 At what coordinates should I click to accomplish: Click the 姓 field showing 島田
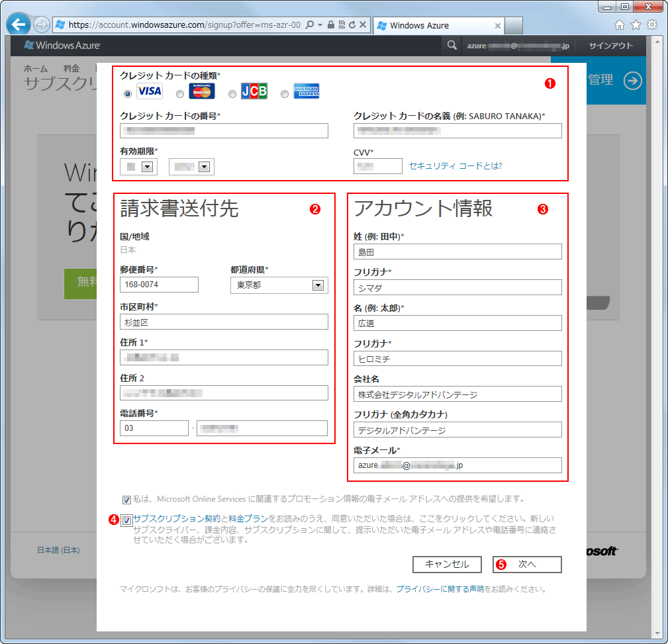click(457, 252)
